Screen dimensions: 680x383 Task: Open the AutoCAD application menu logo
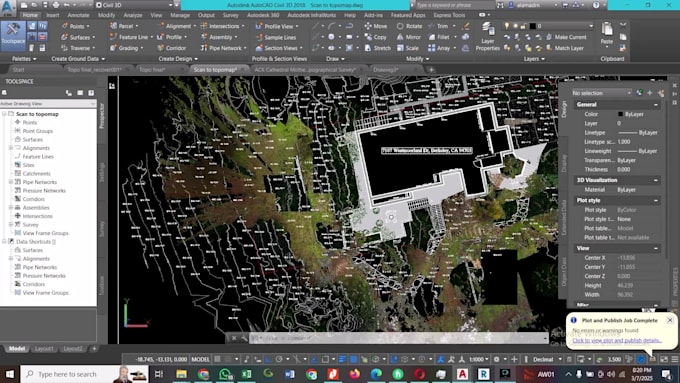(x=7, y=7)
